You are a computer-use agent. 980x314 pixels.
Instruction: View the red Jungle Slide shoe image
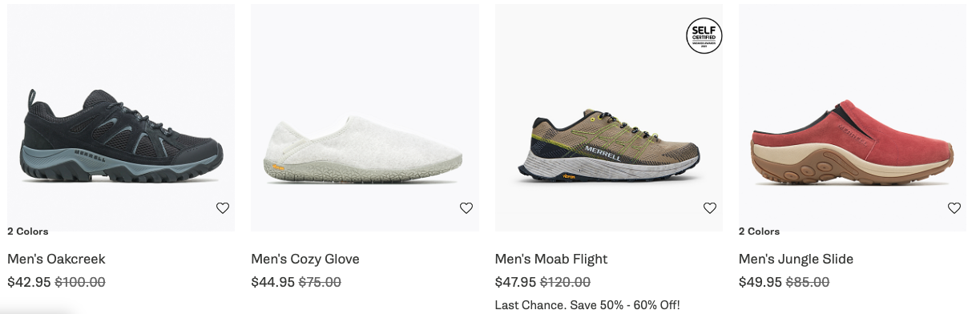point(853,144)
